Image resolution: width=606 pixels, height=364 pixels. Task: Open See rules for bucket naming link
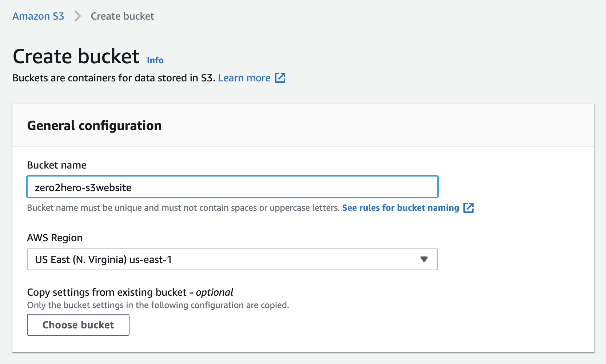[x=400, y=208]
